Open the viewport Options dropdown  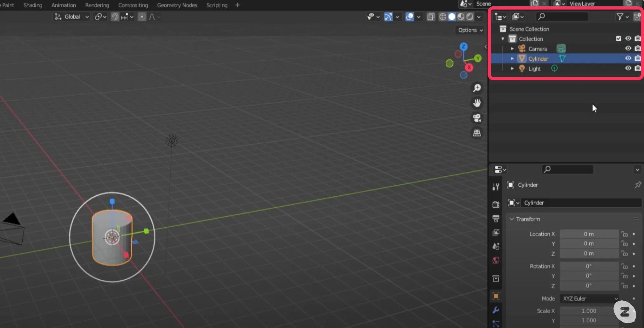[470, 30]
